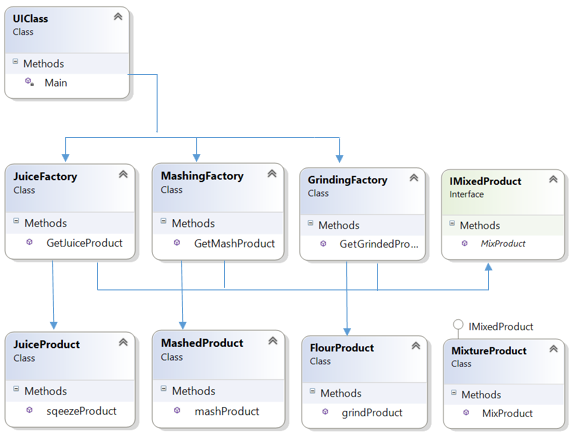Click the grindProduct method icon

325,411
